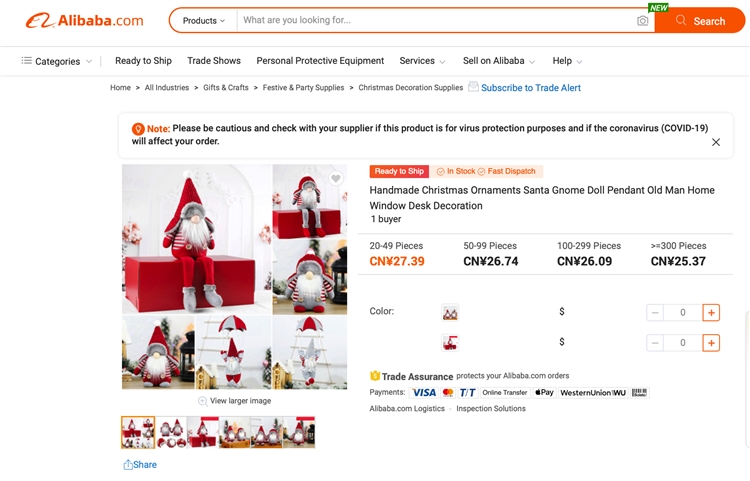750x481 pixels.
Task: Select the second product thumbnail
Action: (171, 432)
